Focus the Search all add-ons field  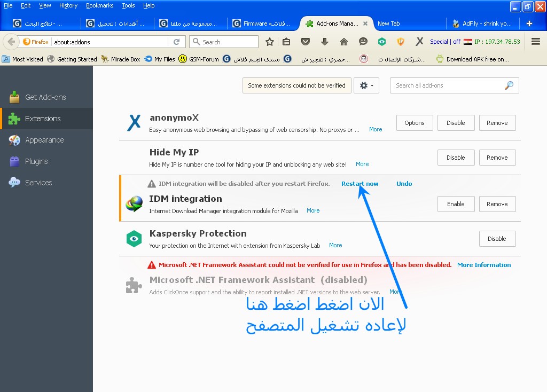pos(454,85)
